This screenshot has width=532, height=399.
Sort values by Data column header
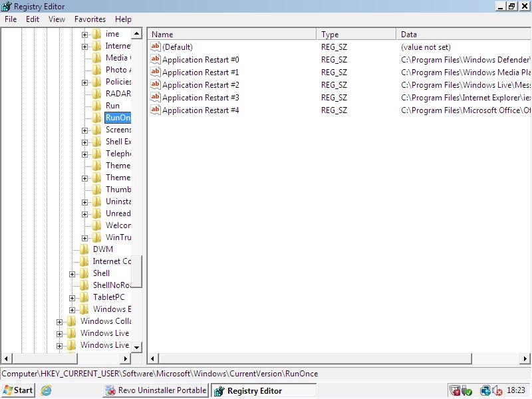coord(463,35)
